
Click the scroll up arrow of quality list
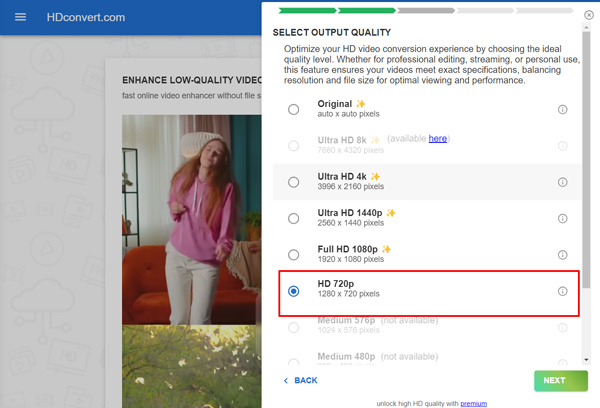[586, 28]
